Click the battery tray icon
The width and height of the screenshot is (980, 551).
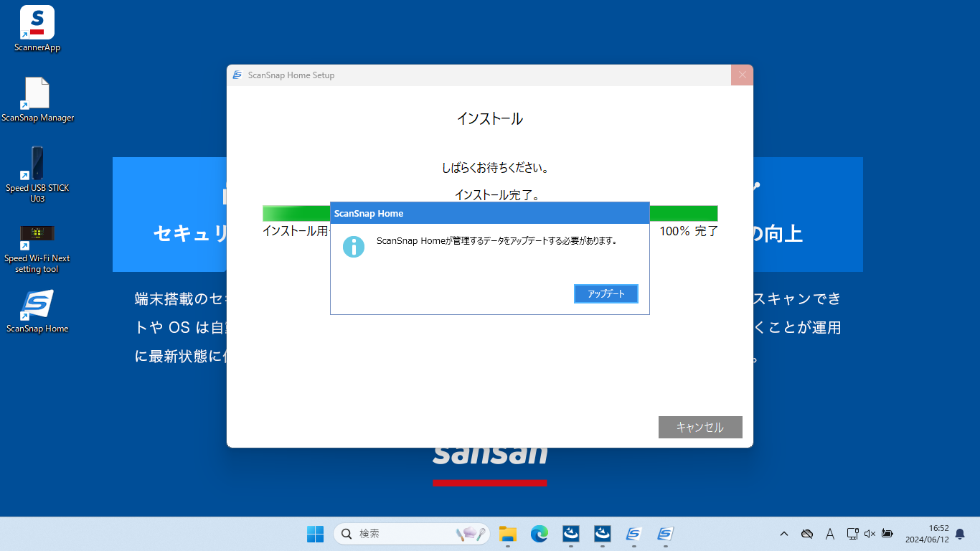click(887, 534)
